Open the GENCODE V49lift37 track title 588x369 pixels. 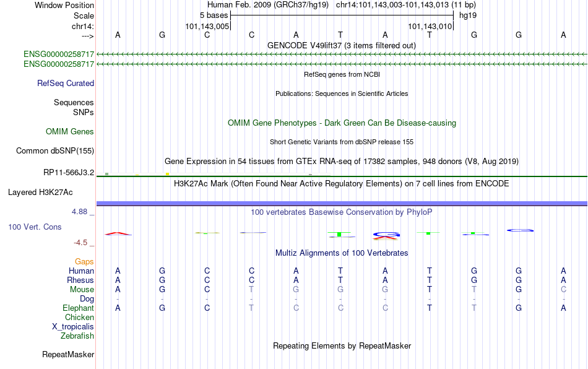tap(341, 45)
